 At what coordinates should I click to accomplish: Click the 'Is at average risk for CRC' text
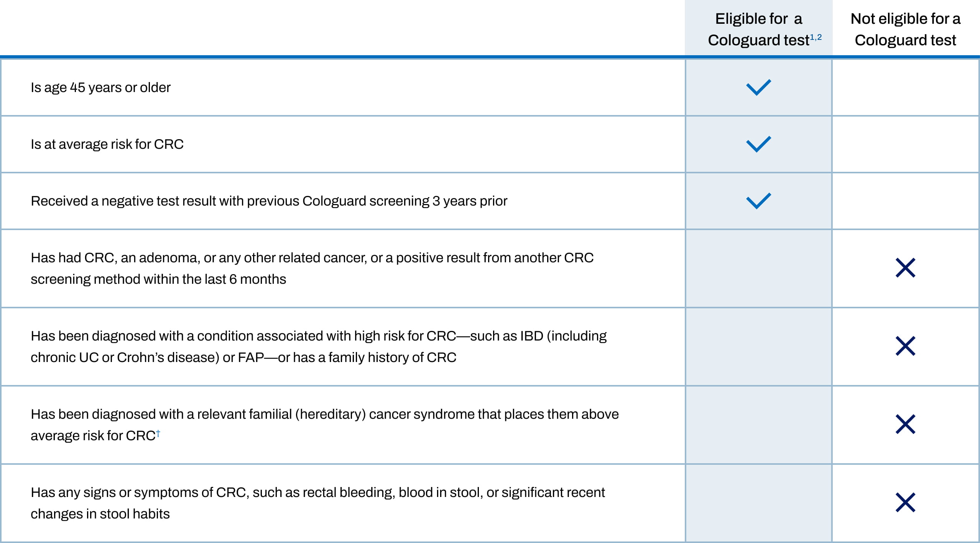(x=107, y=144)
